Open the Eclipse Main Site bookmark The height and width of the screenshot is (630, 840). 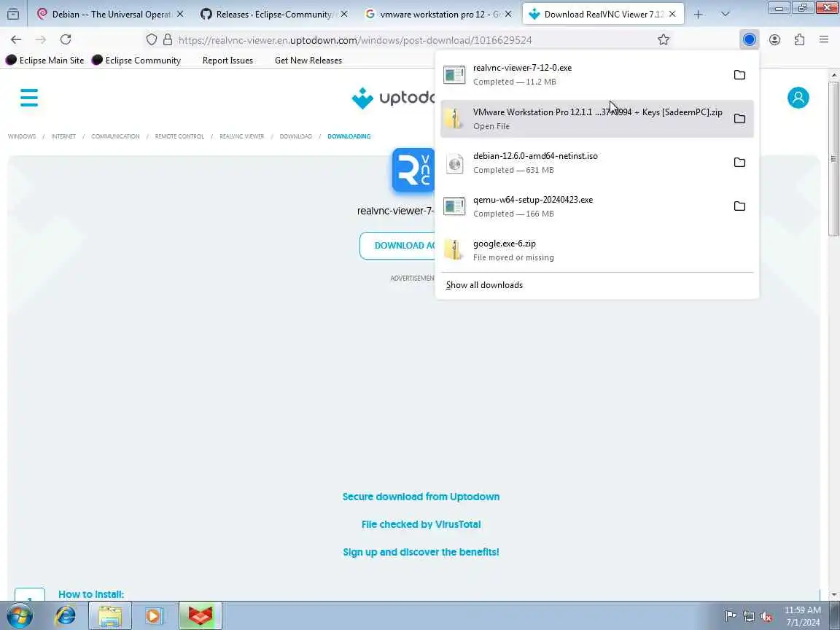[45, 60]
